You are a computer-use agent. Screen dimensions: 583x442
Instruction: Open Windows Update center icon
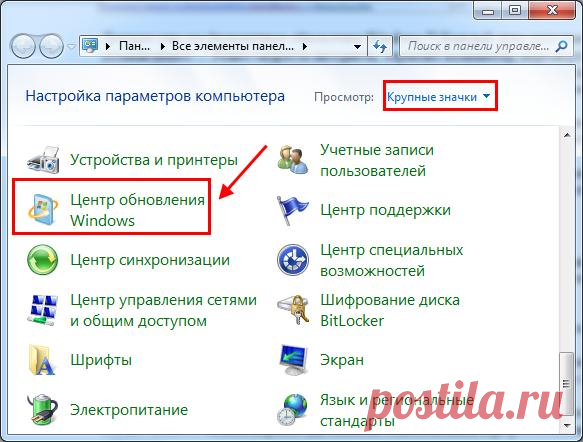(43, 210)
